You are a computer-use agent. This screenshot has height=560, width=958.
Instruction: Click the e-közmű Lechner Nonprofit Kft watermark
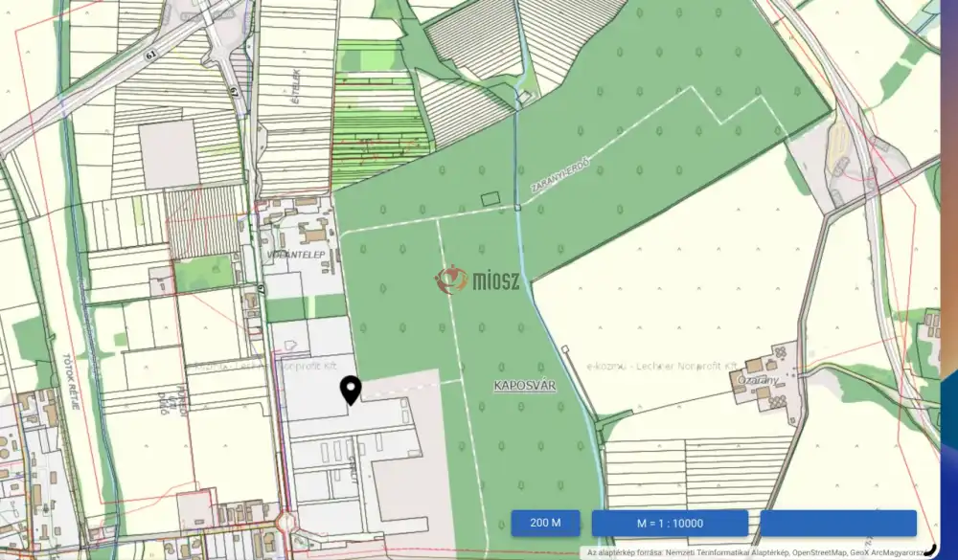661,366
